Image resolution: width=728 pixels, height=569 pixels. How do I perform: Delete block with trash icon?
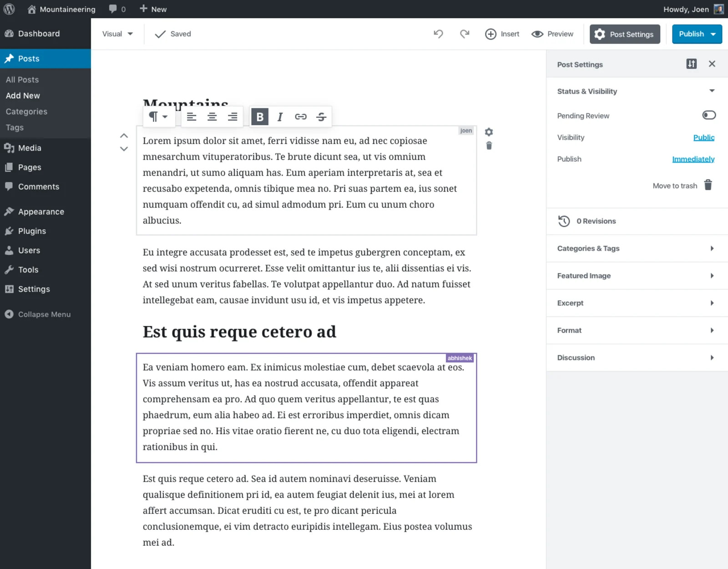[x=489, y=146]
